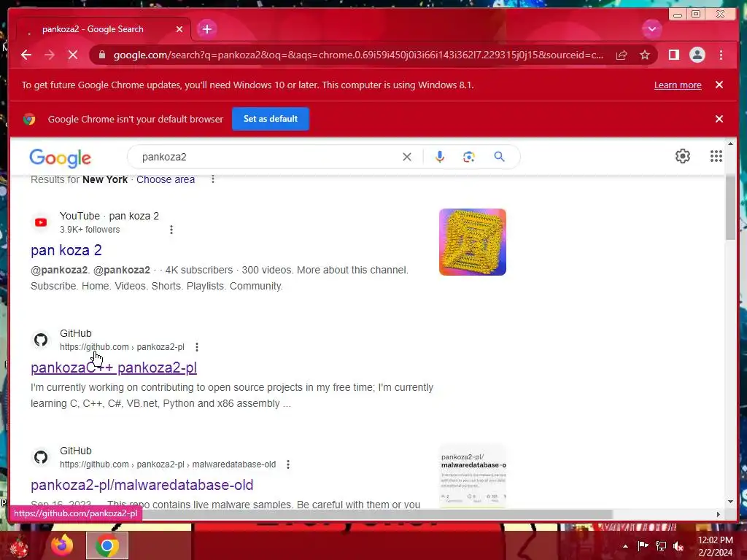Open the pankozaC++ pankoza2-pl GitHub link

point(113,367)
